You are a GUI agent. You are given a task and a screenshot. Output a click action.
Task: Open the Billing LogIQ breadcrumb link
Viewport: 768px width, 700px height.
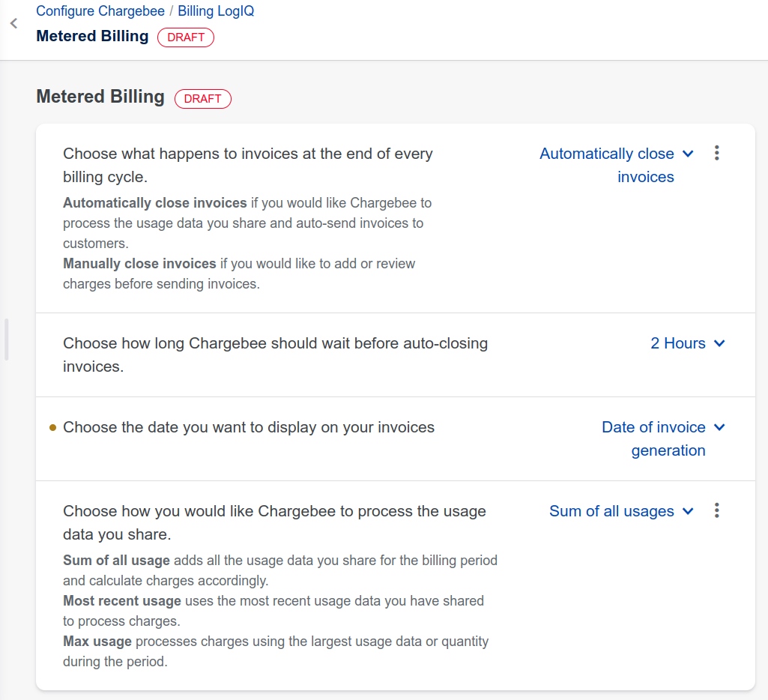point(216,11)
